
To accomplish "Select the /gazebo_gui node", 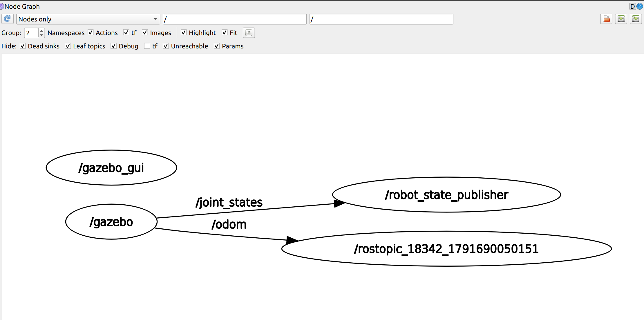I will pyautogui.click(x=111, y=168).
